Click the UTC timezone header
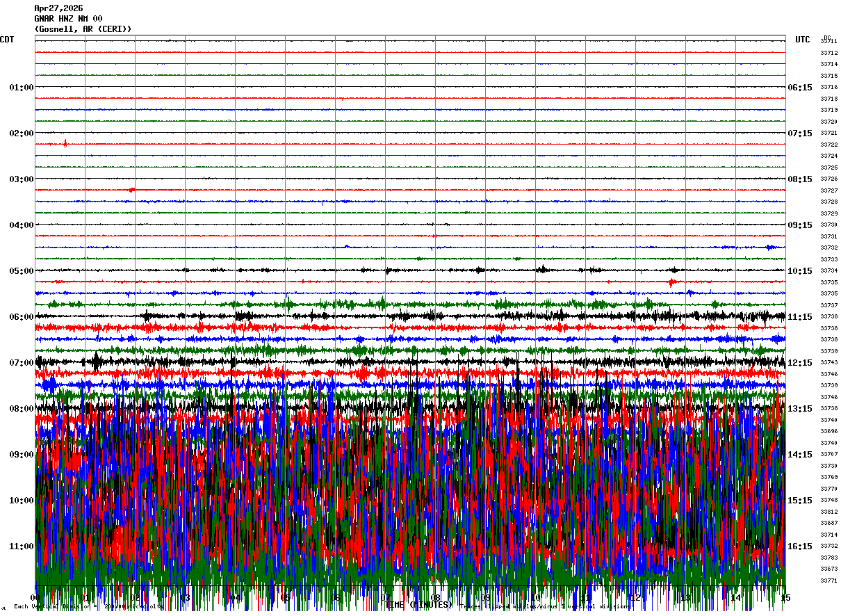 pyautogui.click(x=803, y=40)
